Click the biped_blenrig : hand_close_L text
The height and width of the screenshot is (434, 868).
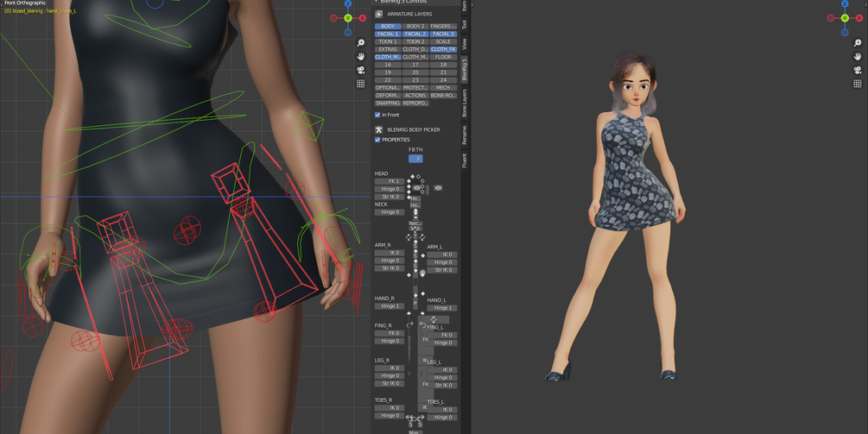[x=41, y=11]
